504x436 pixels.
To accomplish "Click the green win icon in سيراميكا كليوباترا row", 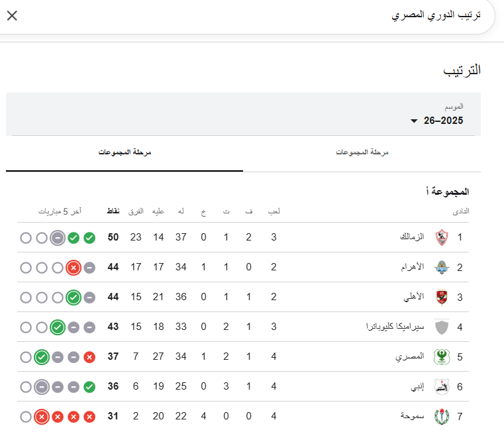I will pos(58,327).
